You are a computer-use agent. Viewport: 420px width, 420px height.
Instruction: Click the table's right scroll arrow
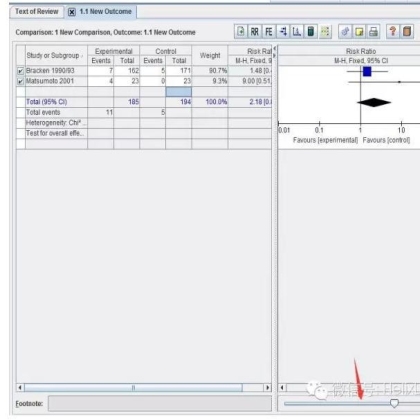click(267, 388)
